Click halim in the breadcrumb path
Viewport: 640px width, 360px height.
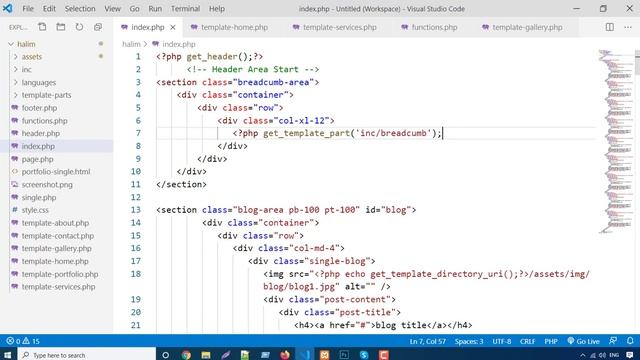(131, 44)
